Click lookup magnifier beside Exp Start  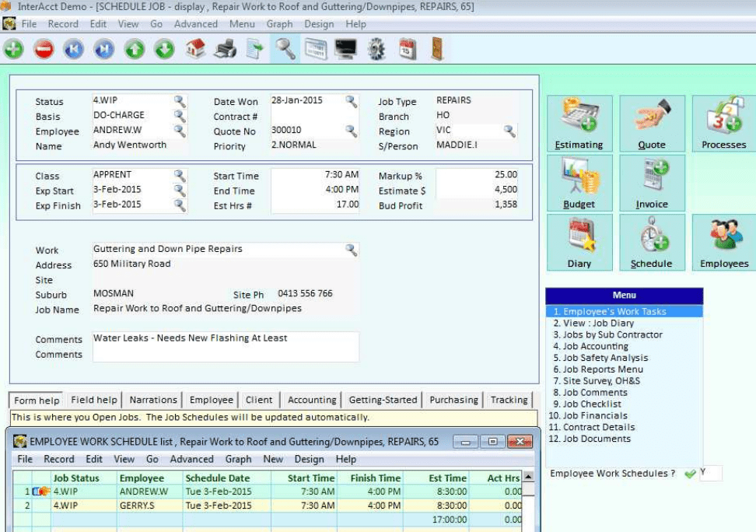[180, 190]
